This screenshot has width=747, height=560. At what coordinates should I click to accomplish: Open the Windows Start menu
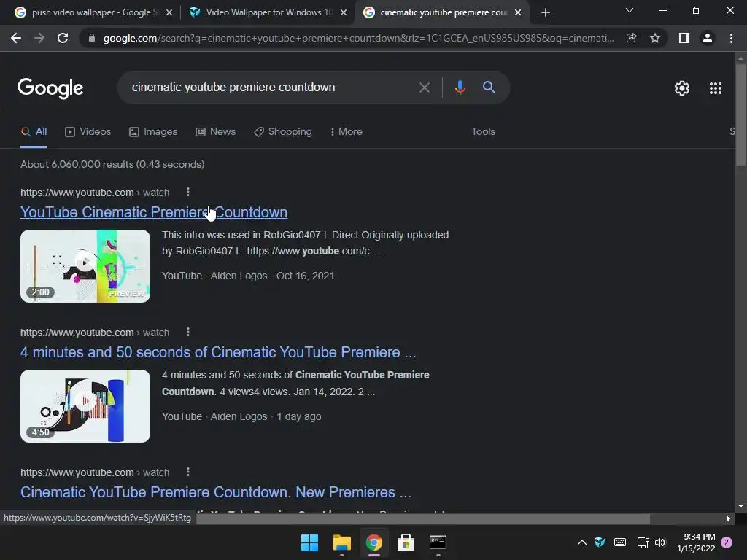point(309,542)
